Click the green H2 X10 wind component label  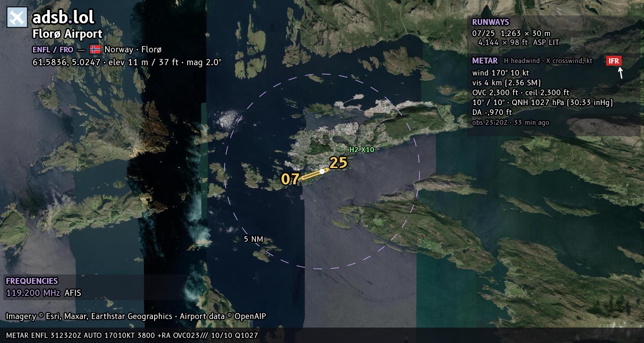[x=362, y=150]
